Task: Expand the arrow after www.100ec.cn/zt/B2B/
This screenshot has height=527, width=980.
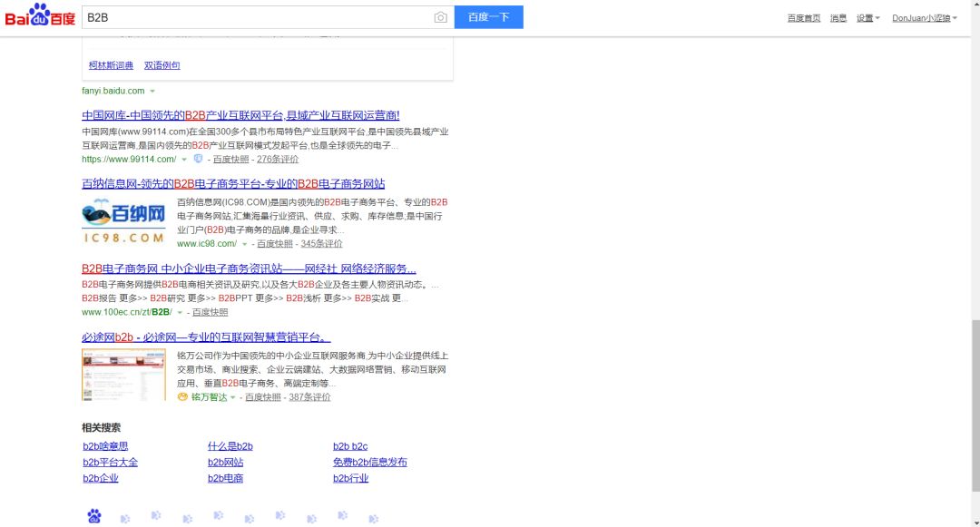Action: (x=180, y=313)
